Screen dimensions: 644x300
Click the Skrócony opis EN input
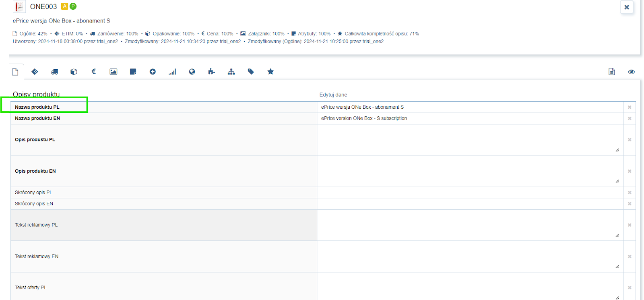coord(470,204)
